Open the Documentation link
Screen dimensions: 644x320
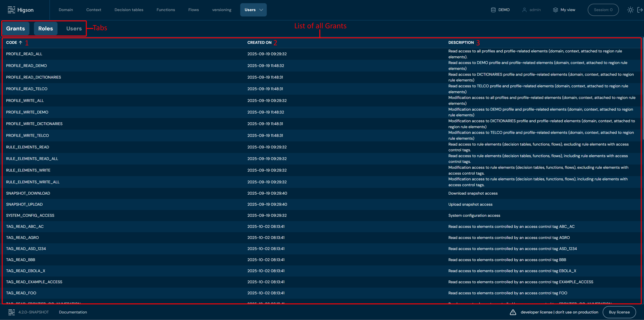pyautogui.click(x=73, y=312)
